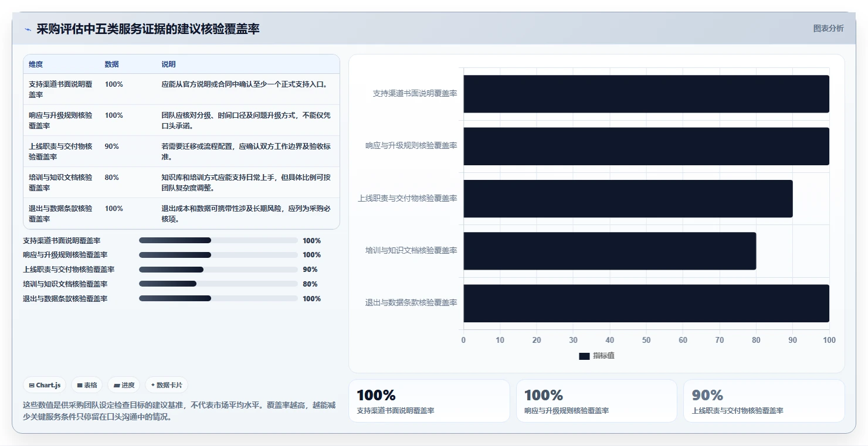868x446 pixels.
Task: Click the footnote beginning 这些数值是供采购团队
Action: [179, 411]
